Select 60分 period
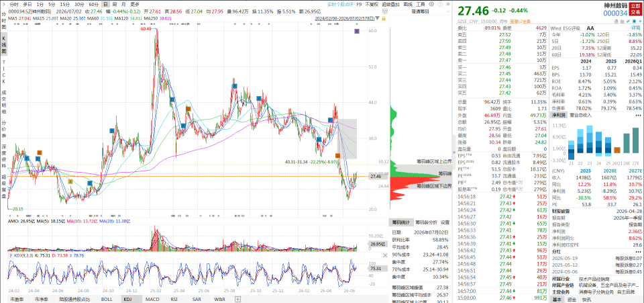This screenshot has width=644, height=303. point(94,4)
